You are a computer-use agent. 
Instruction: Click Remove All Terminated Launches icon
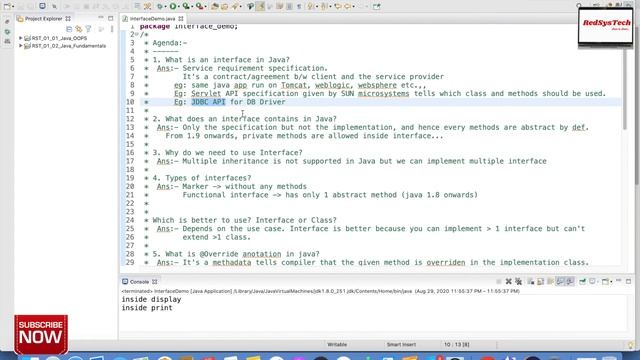[518, 282]
